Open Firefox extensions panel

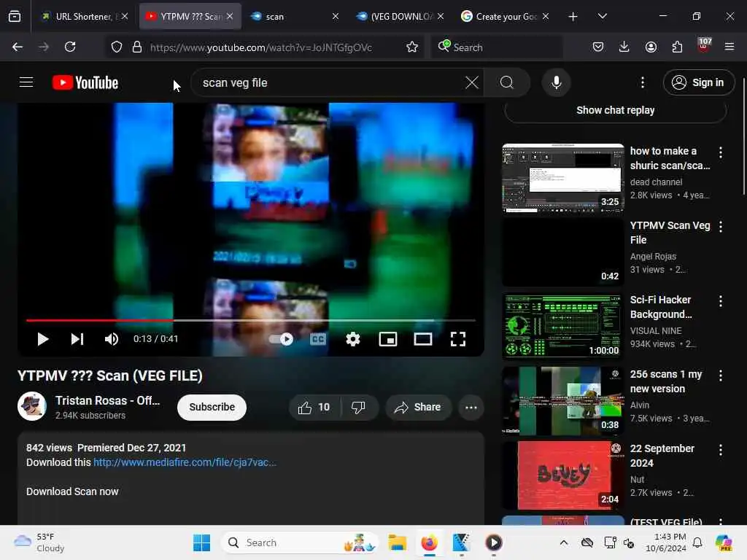(677, 47)
